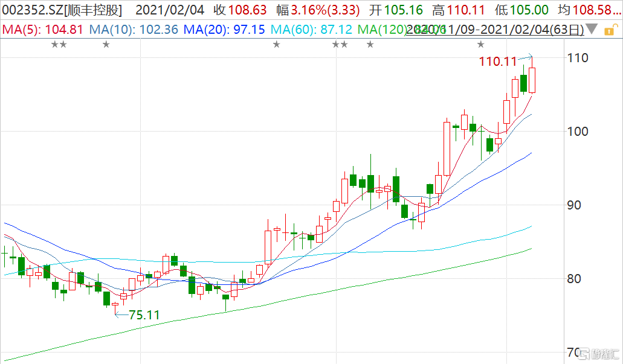Click the double-star marker near the chart middle
623x364 pixels.
[340, 44]
